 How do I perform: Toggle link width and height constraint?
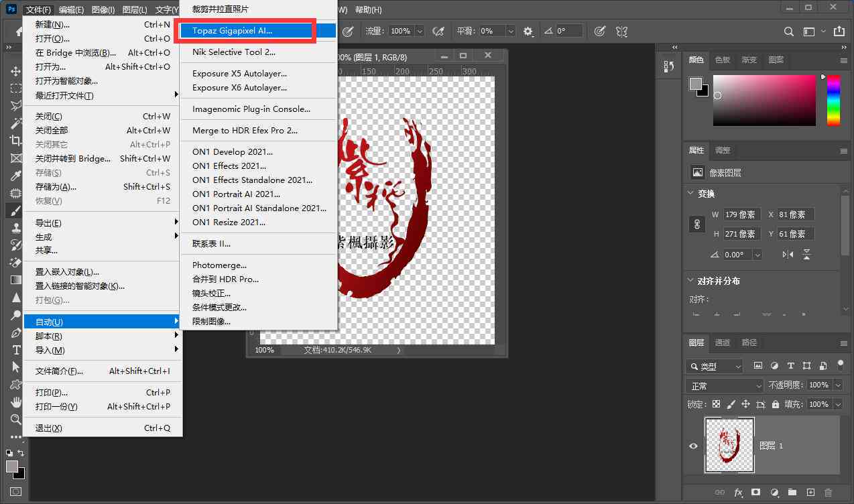696,224
